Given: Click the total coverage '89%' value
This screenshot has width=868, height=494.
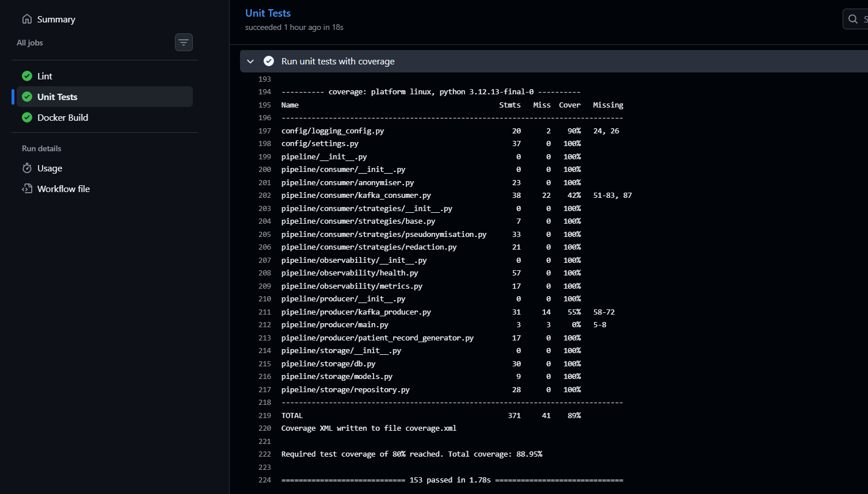Looking at the screenshot, I should [574, 415].
